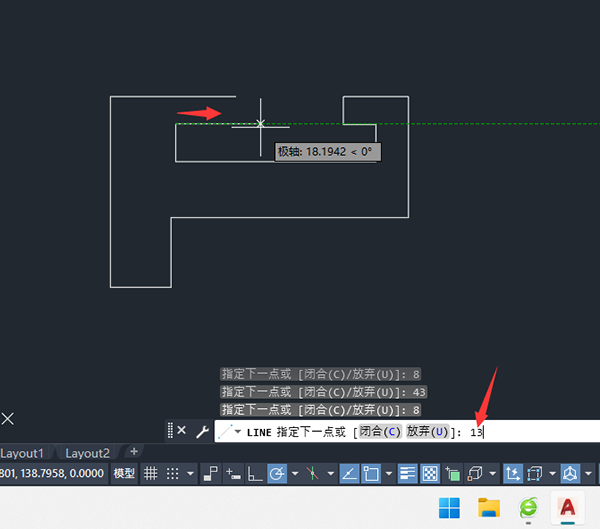Open Windows Start menu
Image resolution: width=600 pixels, height=529 pixels.
(449, 508)
